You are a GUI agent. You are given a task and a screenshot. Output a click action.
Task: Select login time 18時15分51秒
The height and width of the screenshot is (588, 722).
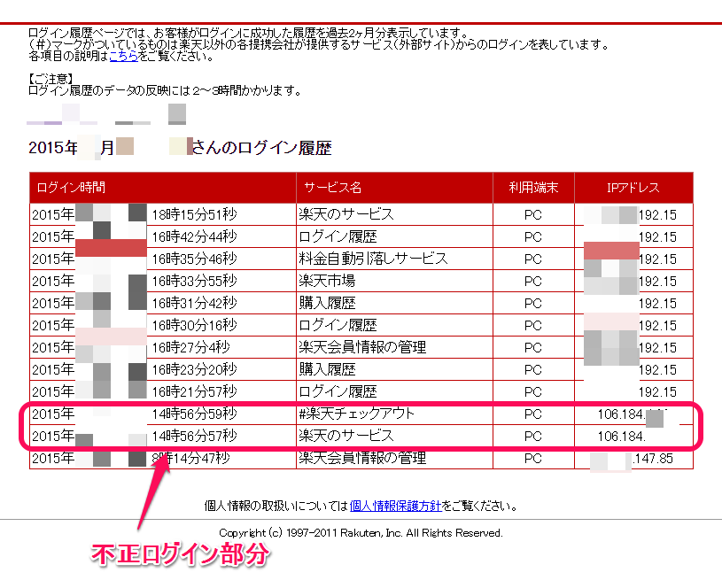point(194,214)
